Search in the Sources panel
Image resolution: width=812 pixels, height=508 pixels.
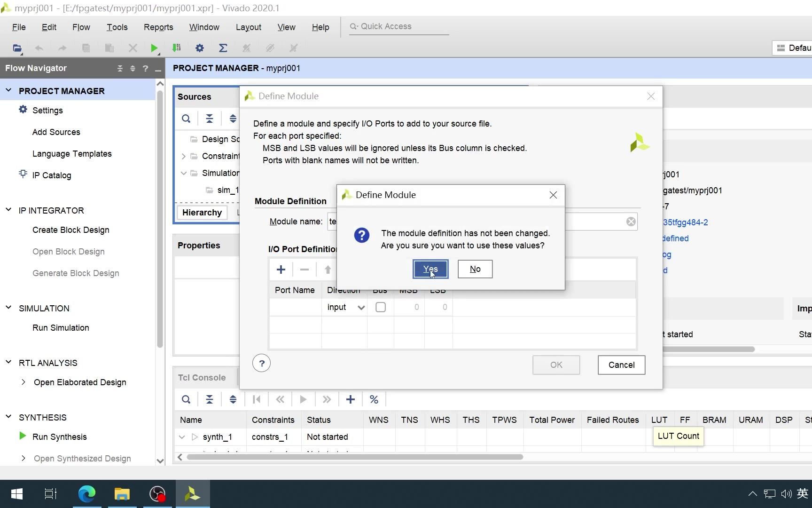186,119
